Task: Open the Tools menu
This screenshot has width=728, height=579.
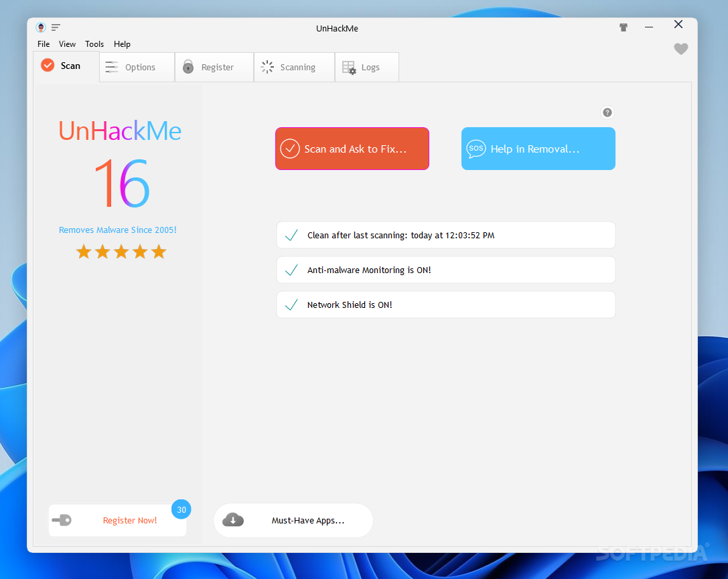Action: 94,44
